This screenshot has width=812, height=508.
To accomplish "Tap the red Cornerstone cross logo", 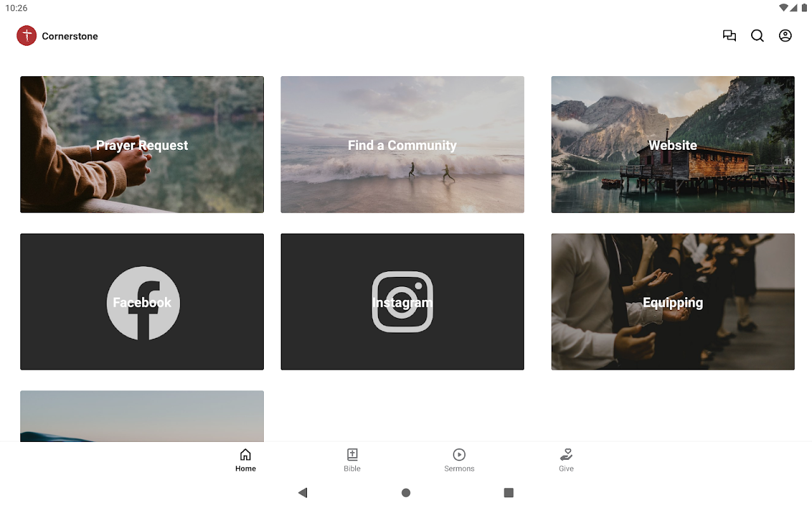I will [27, 36].
